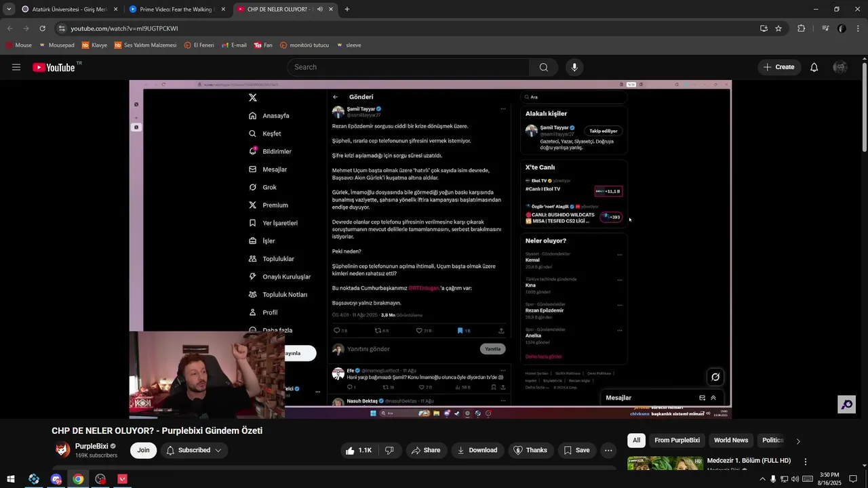Like the video with thumbs up
This screenshot has height=488, width=868.
(x=358, y=450)
